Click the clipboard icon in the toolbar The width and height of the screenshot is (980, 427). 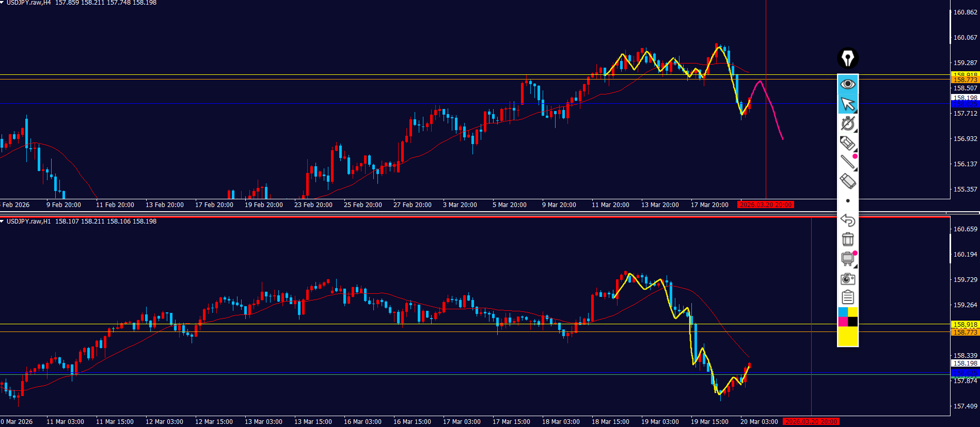point(847,297)
